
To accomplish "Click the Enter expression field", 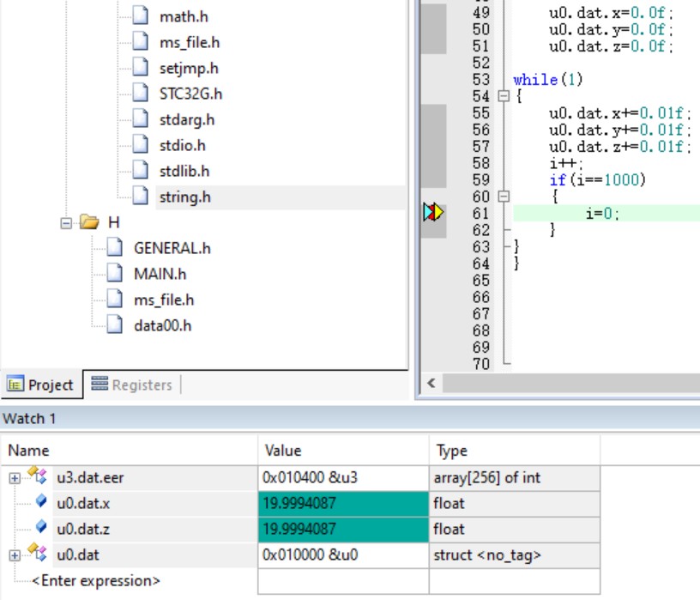I will tap(95, 581).
